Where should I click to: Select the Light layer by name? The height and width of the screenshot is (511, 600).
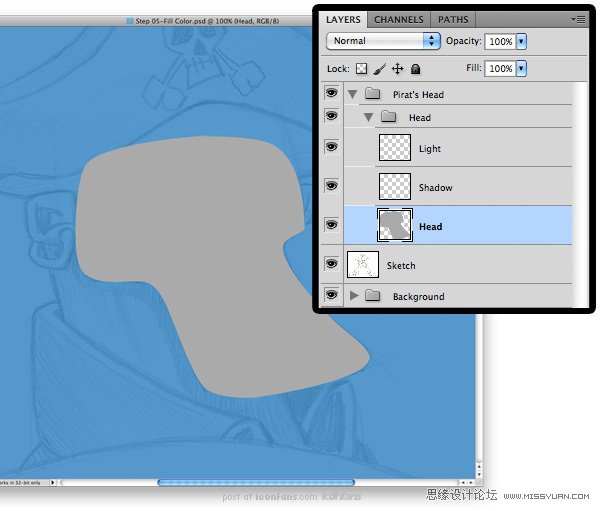pyautogui.click(x=430, y=149)
